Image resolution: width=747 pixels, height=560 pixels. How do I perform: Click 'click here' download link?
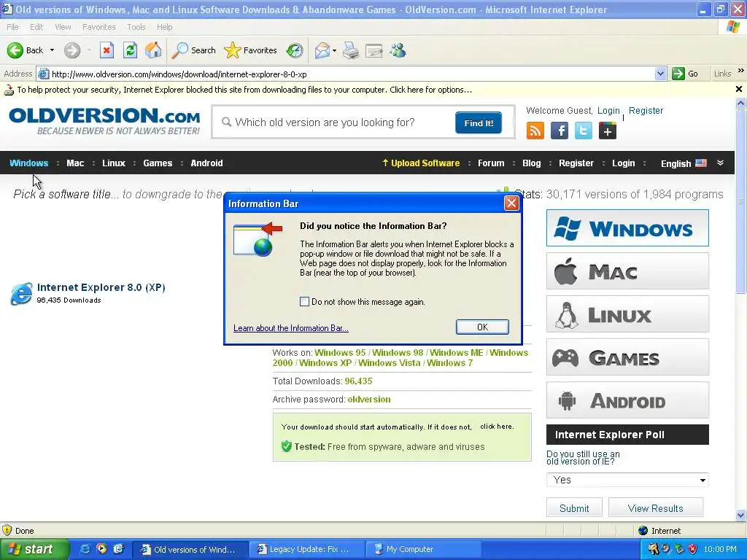pyautogui.click(x=497, y=427)
